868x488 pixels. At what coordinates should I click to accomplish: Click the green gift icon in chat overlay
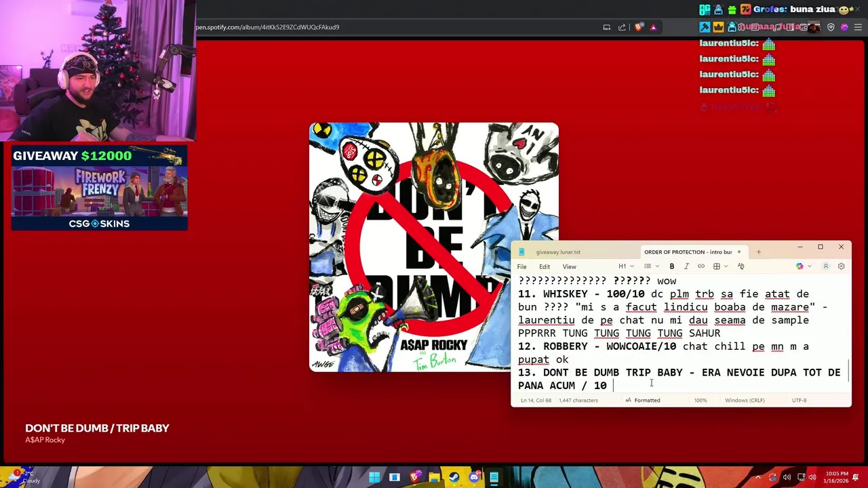coord(732,9)
